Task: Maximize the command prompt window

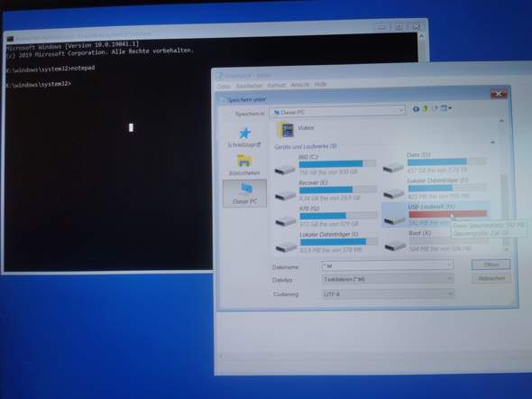Action: point(399,26)
